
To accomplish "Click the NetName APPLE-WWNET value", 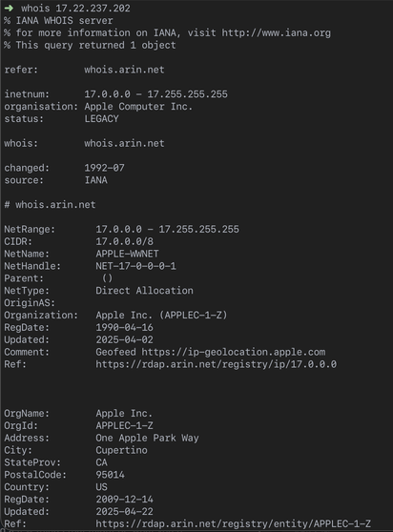I will pos(127,254).
